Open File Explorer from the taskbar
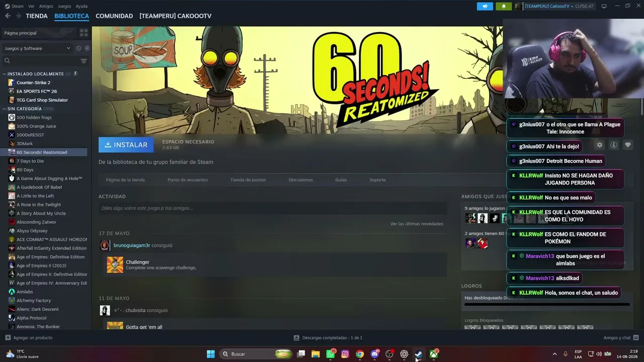The height and width of the screenshot is (362, 644). [315, 354]
